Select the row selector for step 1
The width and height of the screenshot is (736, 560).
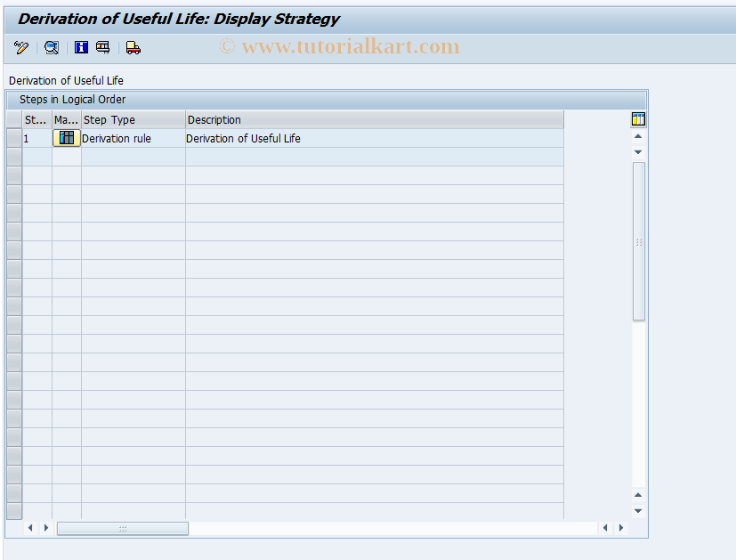tap(13, 138)
